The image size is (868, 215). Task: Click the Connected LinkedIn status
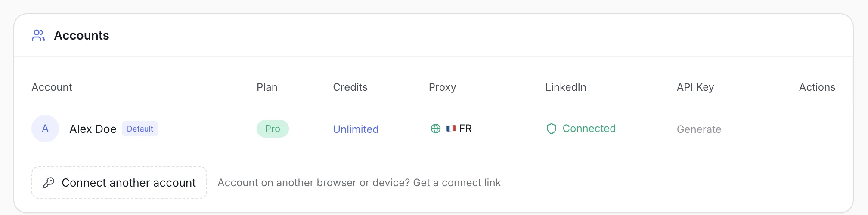click(x=589, y=129)
